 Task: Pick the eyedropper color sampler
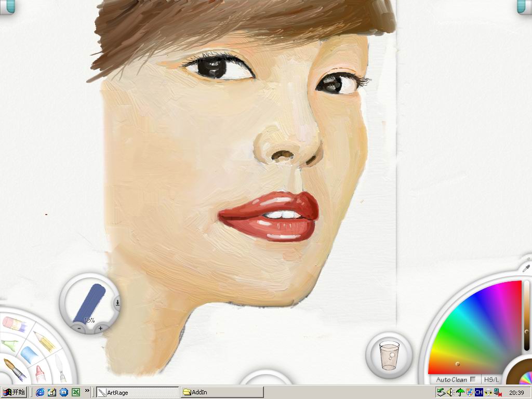pyautogui.click(x=526, y=269)
